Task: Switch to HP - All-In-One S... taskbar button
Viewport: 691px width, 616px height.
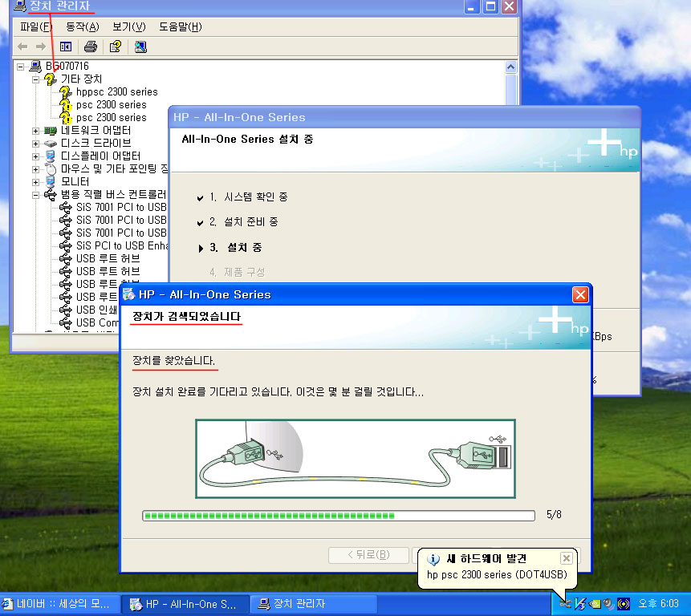Action: 185,604
